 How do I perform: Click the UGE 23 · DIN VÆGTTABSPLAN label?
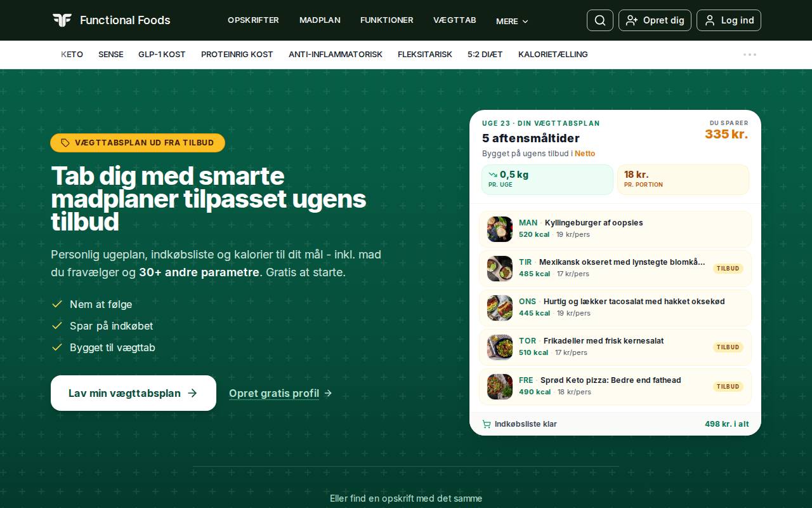pos(540,123)
